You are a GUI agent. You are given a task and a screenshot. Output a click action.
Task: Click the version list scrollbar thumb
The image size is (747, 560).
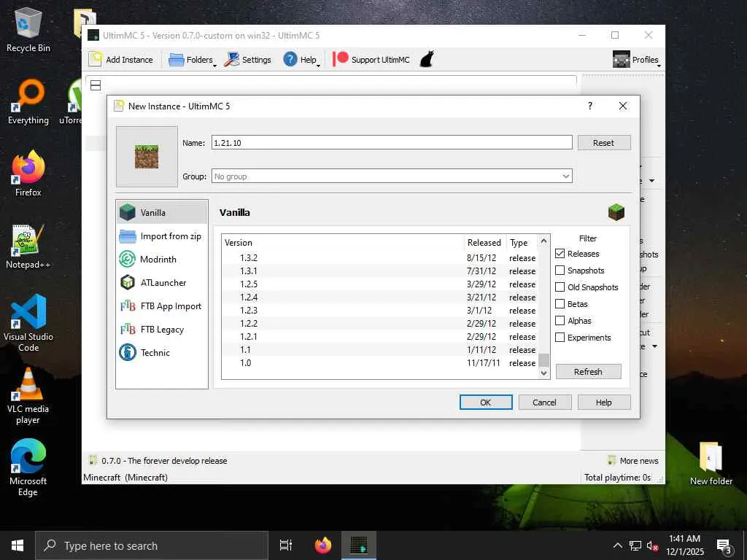[x=543, y=360]
